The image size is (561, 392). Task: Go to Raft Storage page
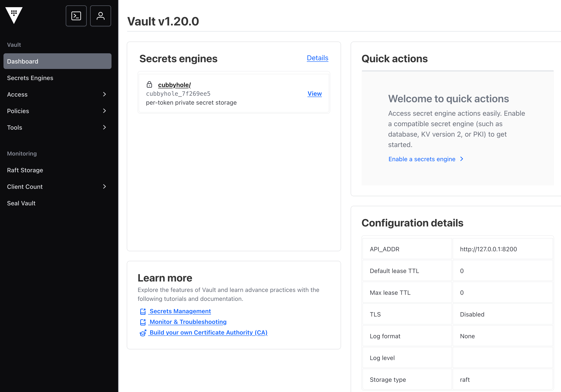[x=25, y=170]
